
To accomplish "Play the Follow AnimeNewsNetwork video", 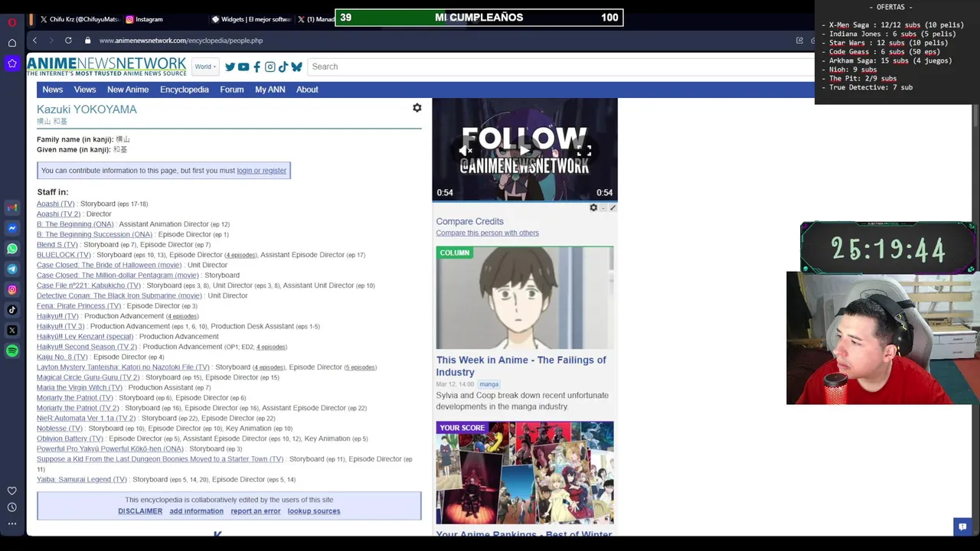I will click(x=524, y=151).
